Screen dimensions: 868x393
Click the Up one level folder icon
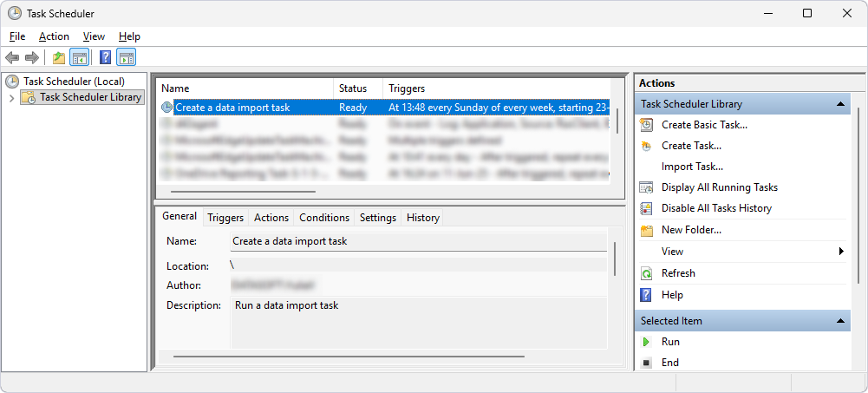59,57
